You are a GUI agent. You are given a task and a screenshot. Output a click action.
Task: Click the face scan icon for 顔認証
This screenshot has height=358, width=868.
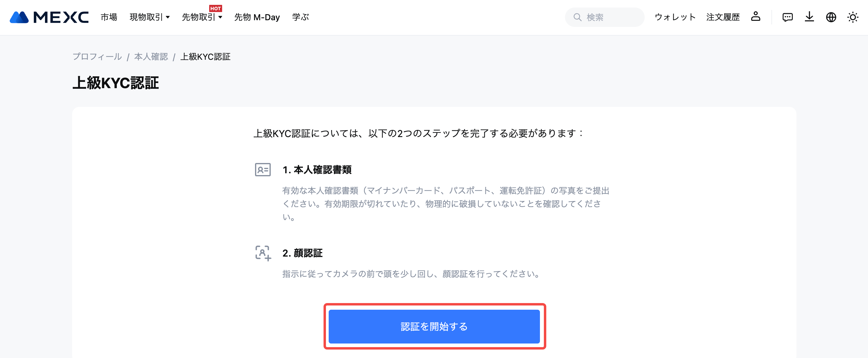(x=263, y=253)
